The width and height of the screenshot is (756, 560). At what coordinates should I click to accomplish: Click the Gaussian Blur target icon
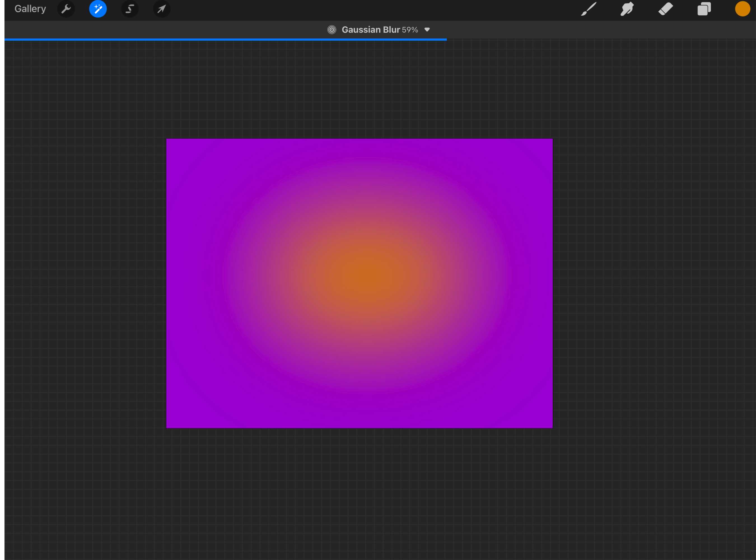pos(332,30)
